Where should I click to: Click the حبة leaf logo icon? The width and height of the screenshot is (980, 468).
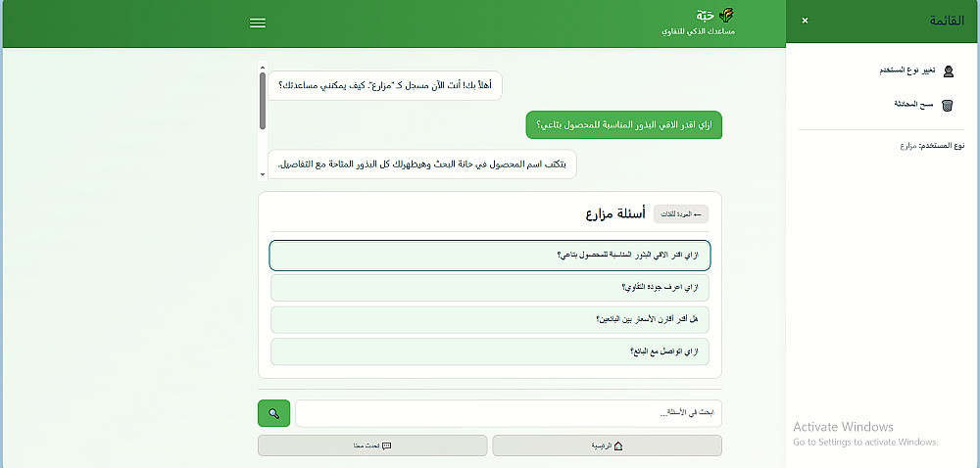(x=725, y=15)
